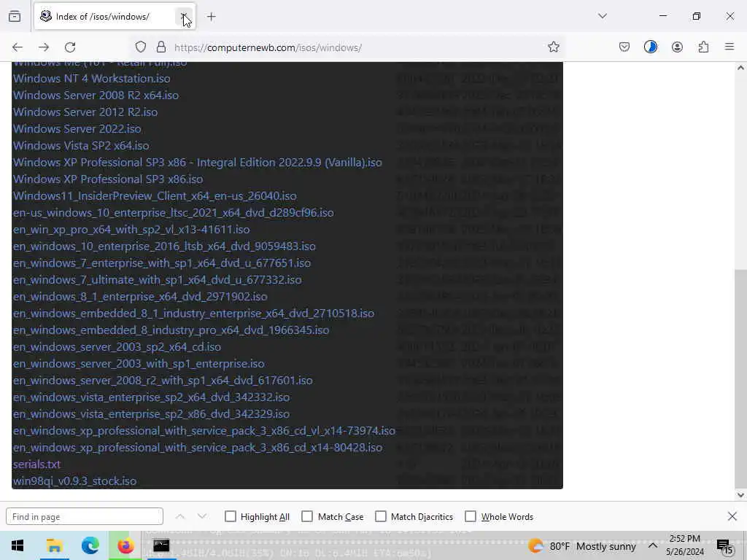Click the scrollbar down arrow
This screenshot has width=747, height=560.
(740, 495)
